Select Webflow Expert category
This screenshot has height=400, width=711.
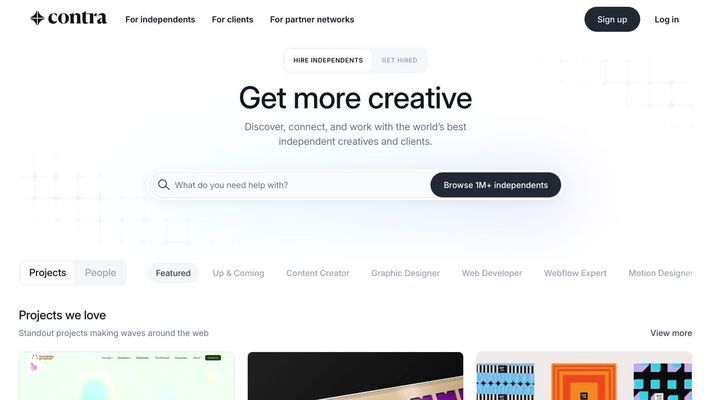(x=575, y=273)
